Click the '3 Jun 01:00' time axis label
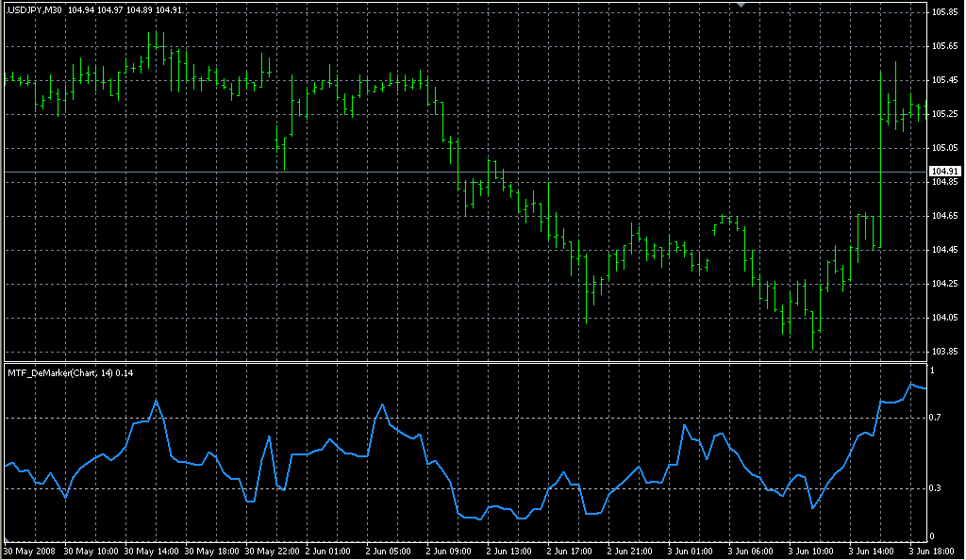966x560 pixels. [x=690, y=552]
